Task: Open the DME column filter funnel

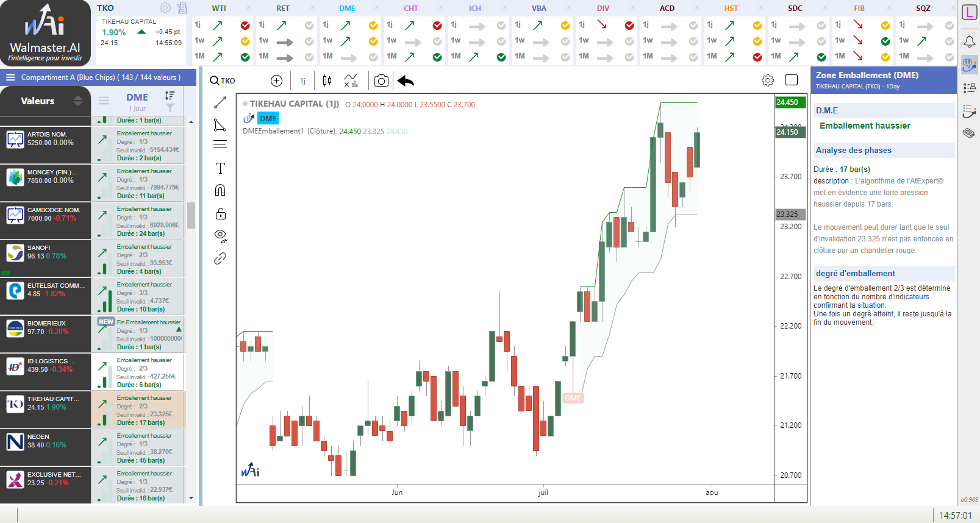Action: tap(170, 108)
